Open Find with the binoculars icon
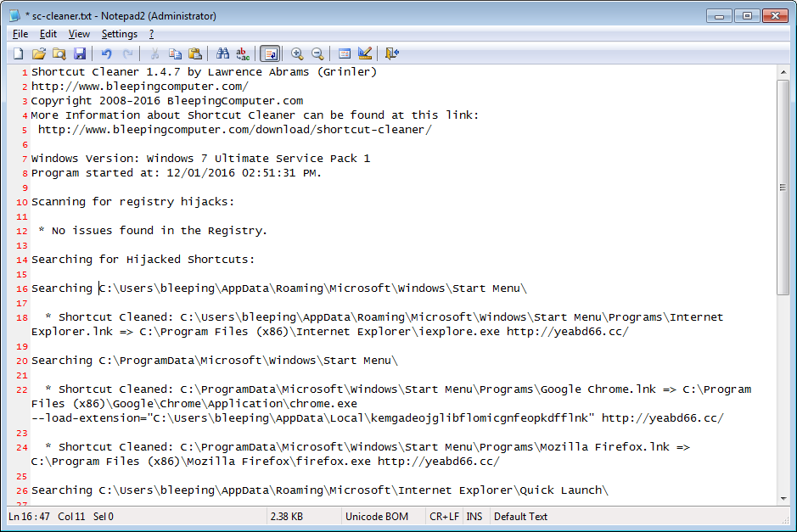 [222, 53]
